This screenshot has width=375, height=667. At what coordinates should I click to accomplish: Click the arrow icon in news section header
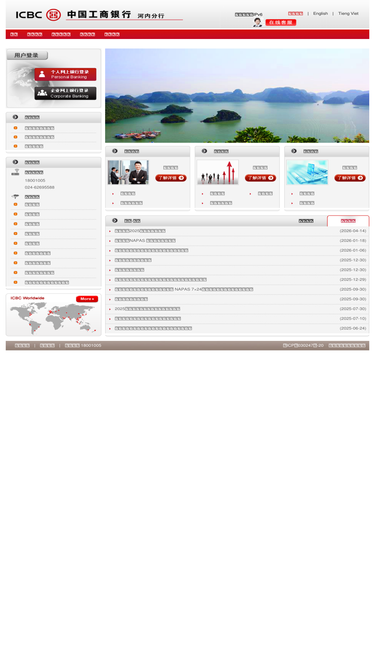point(115,220)
